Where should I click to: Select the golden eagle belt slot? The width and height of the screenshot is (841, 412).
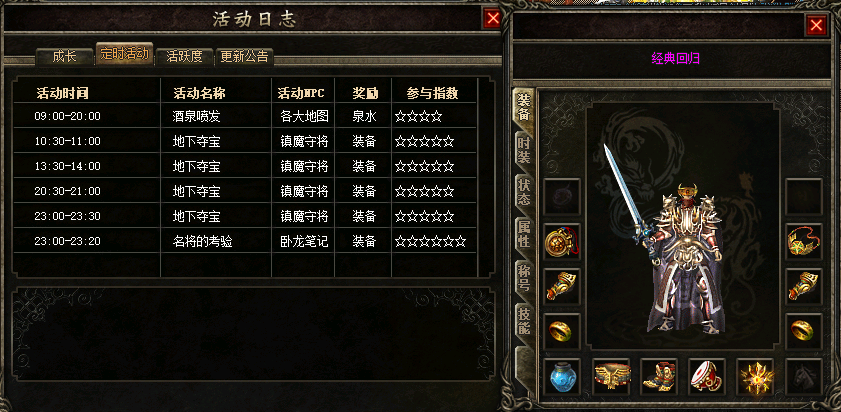click(611, 377)
